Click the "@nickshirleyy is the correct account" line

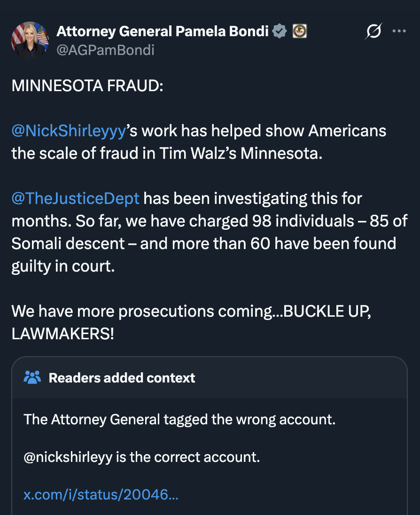[141, 457]
